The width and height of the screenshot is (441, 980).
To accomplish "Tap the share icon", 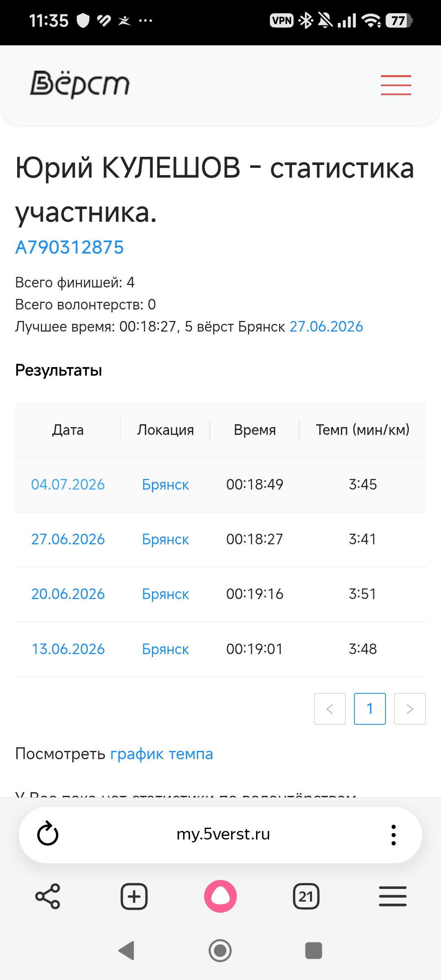I will click(48, 896).
